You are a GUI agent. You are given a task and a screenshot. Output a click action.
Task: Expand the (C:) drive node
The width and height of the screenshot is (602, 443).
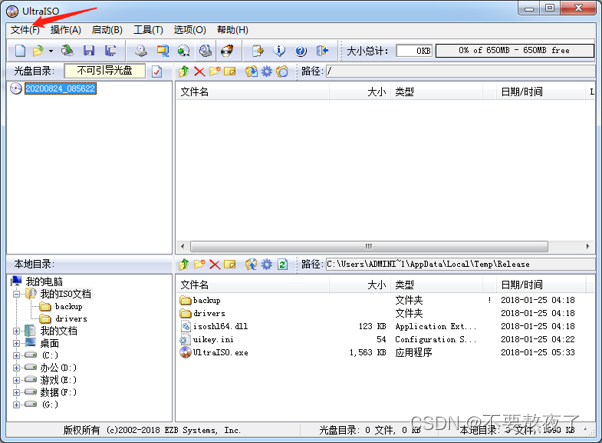point(17,355)
